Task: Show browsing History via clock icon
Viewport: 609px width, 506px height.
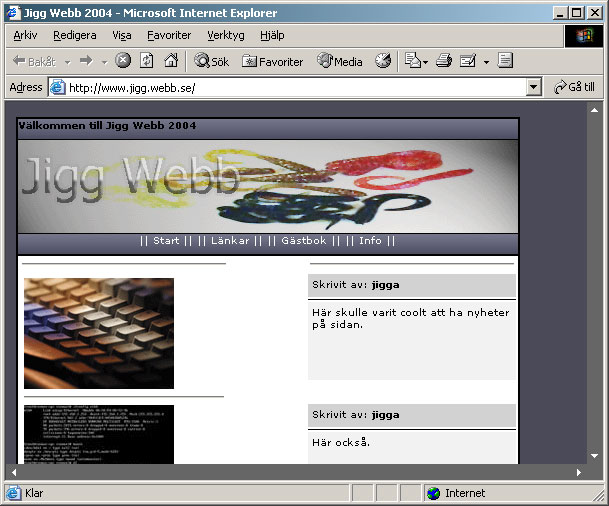Action: (383, 61)
